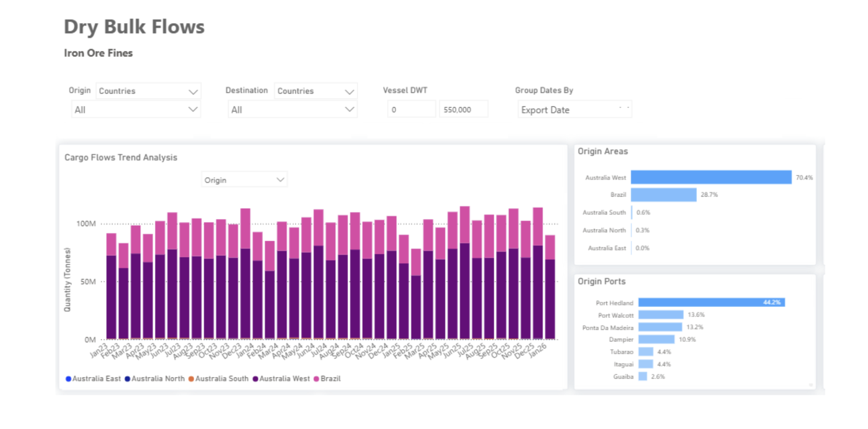Expand the Origin 'All' selection dropdown

coord(136,110)
